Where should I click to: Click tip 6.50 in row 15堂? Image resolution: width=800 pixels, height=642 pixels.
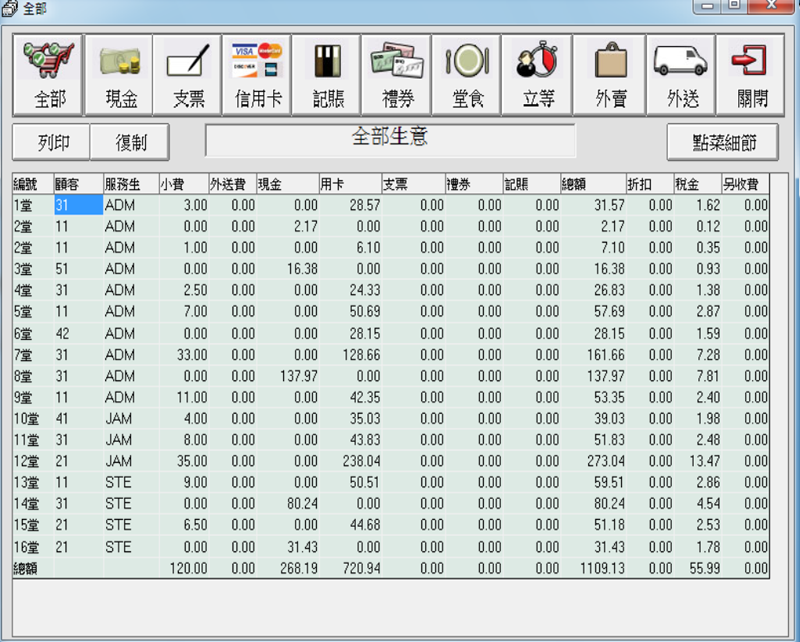point(184,525)
